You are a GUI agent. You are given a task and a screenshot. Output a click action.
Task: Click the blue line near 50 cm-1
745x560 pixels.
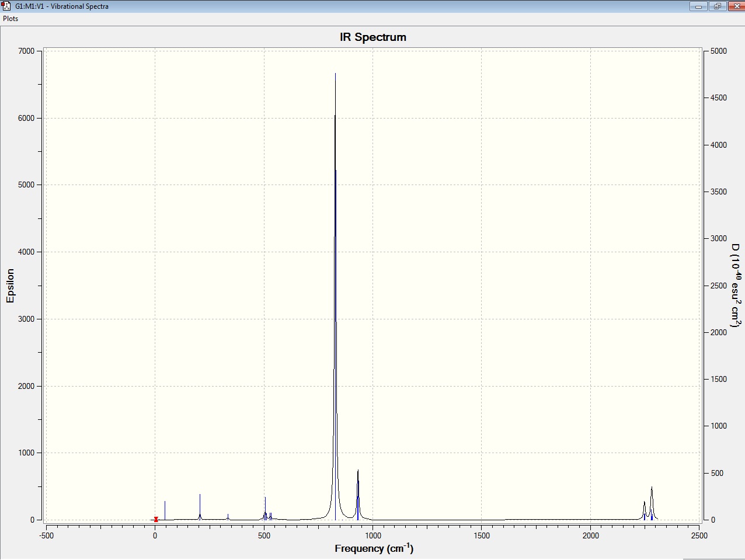pyautogui.click(x=165, y=510)
